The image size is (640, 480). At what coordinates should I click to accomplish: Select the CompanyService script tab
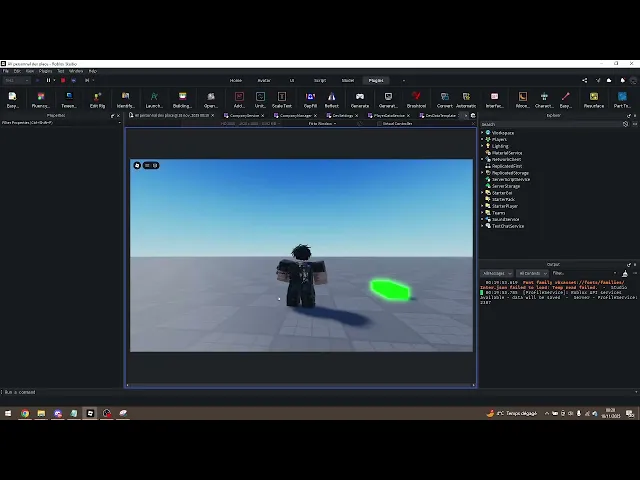(x=244, y=116)
